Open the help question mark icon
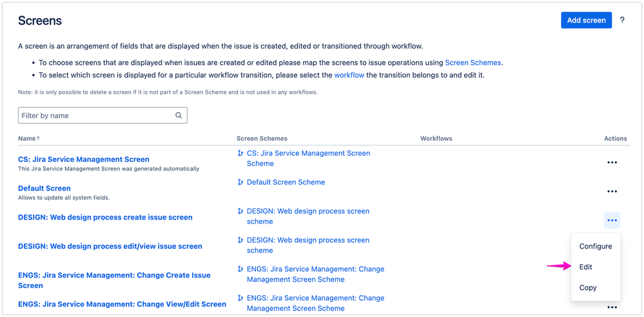The width and height of the screenshot is (644, 317). pos(622,20)
